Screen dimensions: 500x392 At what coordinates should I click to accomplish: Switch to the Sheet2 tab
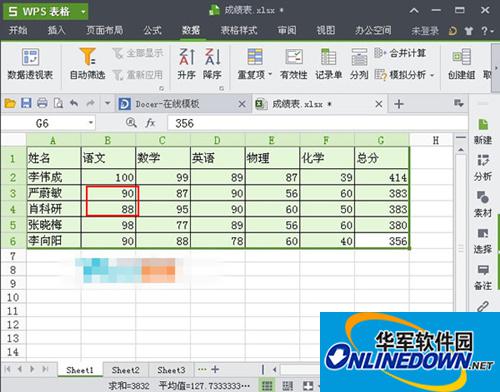(126, 370)
